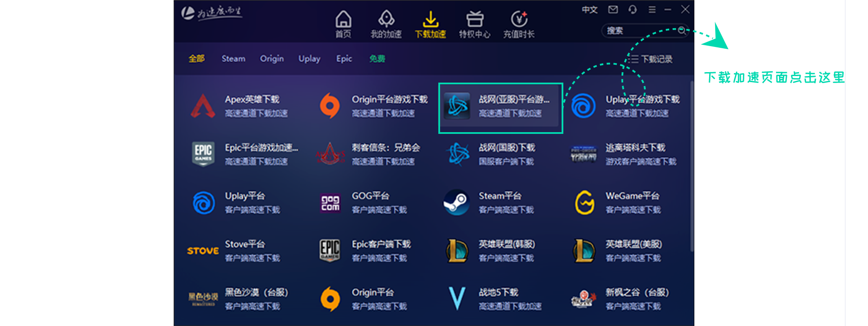Select the 全部 tab

tap(197, 58)
